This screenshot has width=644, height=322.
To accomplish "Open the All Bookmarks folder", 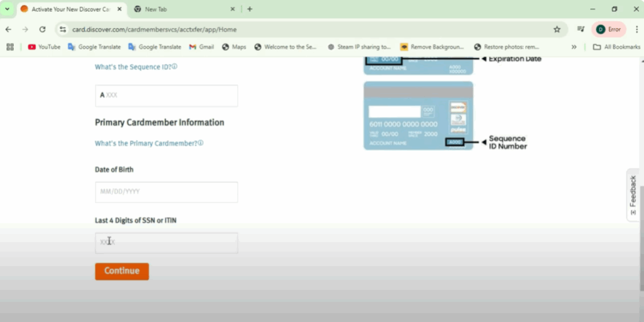I will [616, 47].
